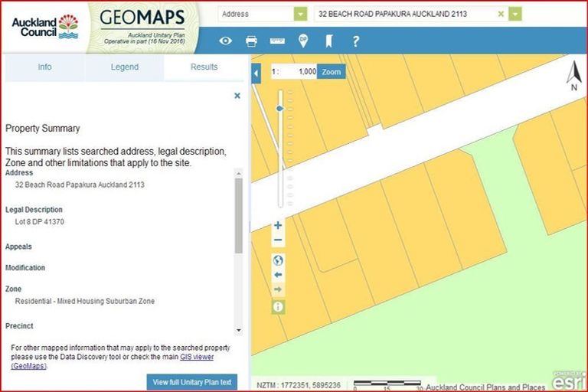The height and width of the screenshot is (392, 588).
Task: Click the View full Unitary Plan text button
Action: (192, 382)
